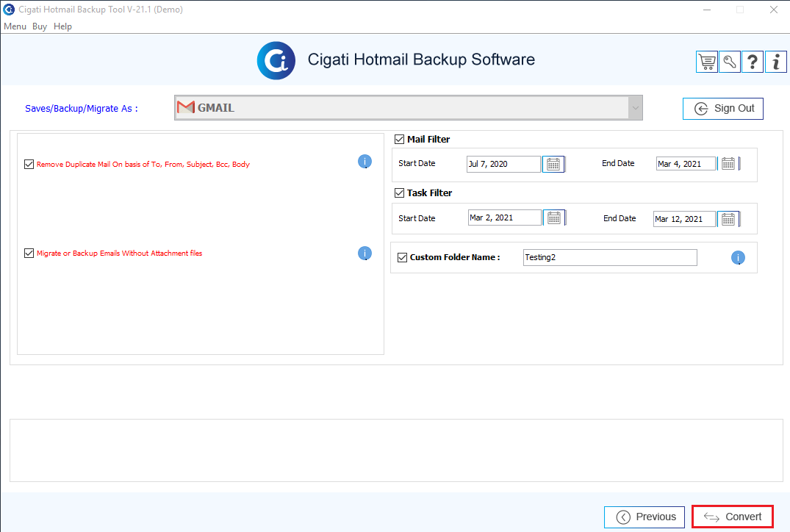Open calendar for Mail Filter End Date
790x532 pixels.
click(728, 164)
